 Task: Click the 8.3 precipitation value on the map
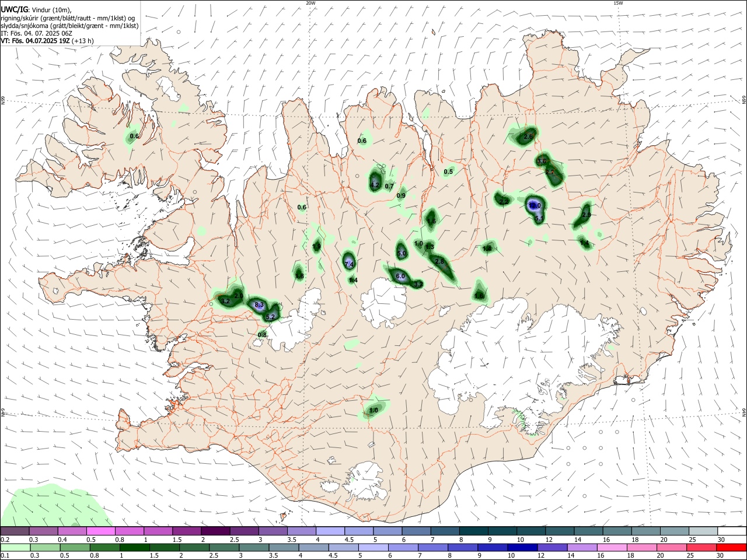pyautogui.click(x=260, y=305)
